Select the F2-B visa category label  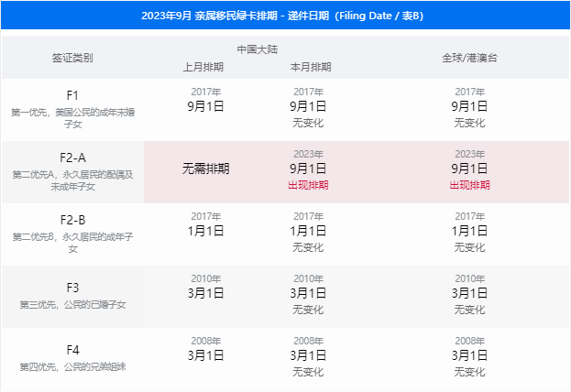72,220
